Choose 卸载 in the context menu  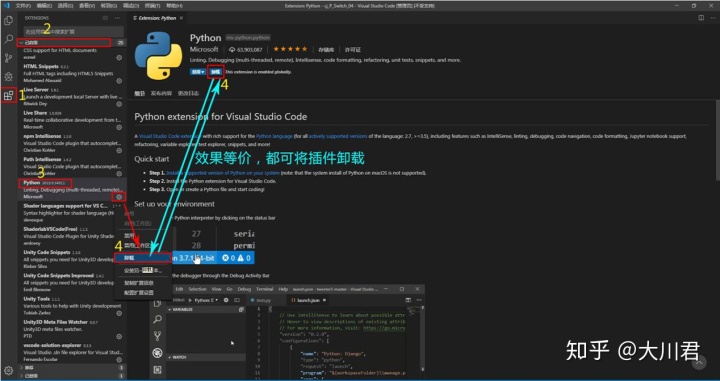coord(143,258)
